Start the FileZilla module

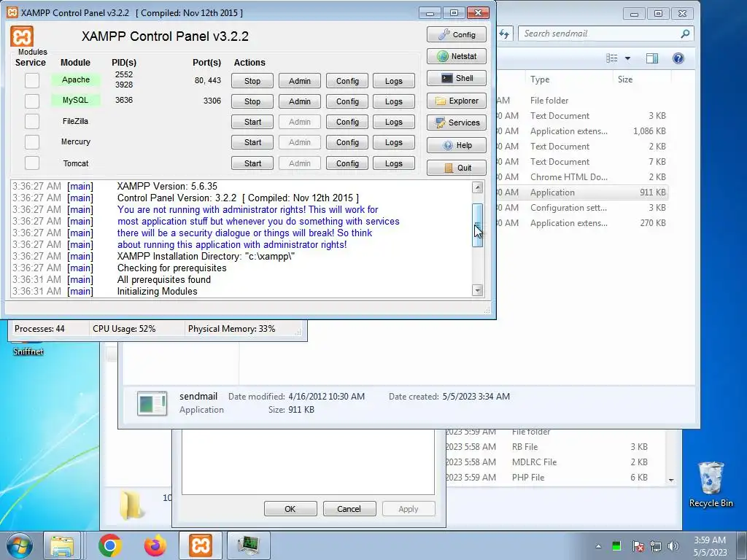252,122
